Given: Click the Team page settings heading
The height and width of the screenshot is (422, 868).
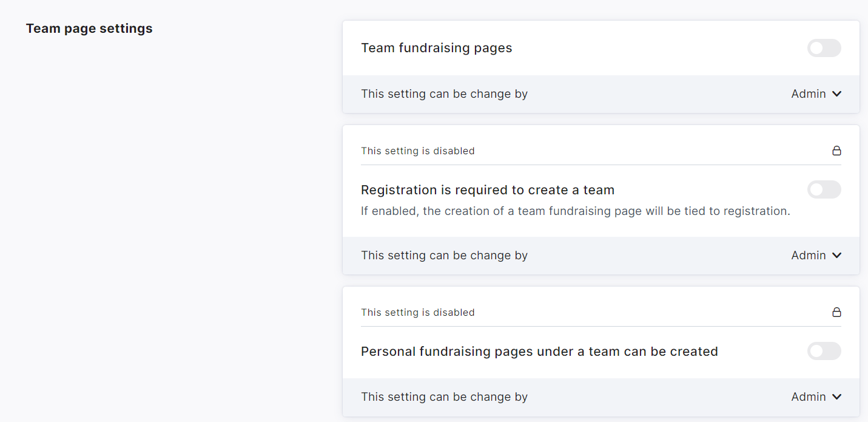Looking at the screenshot, I should click(89, 29).
